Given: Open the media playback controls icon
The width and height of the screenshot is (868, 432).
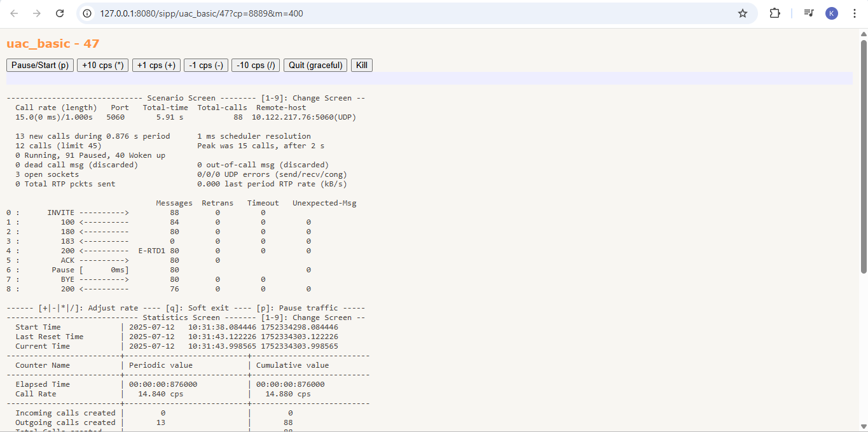Looking at the screenshot, I should tap(808, 13).
